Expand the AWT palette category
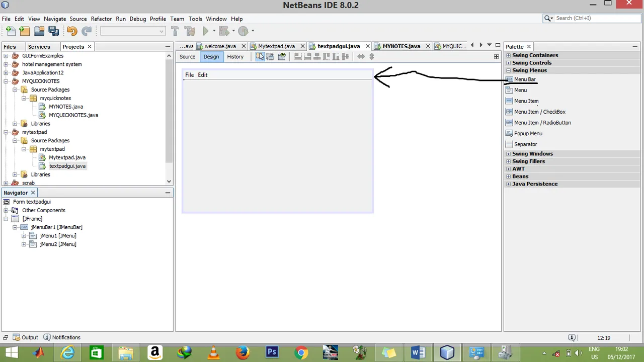This screenshot has height=362, width=644. (x=509, y=169)
